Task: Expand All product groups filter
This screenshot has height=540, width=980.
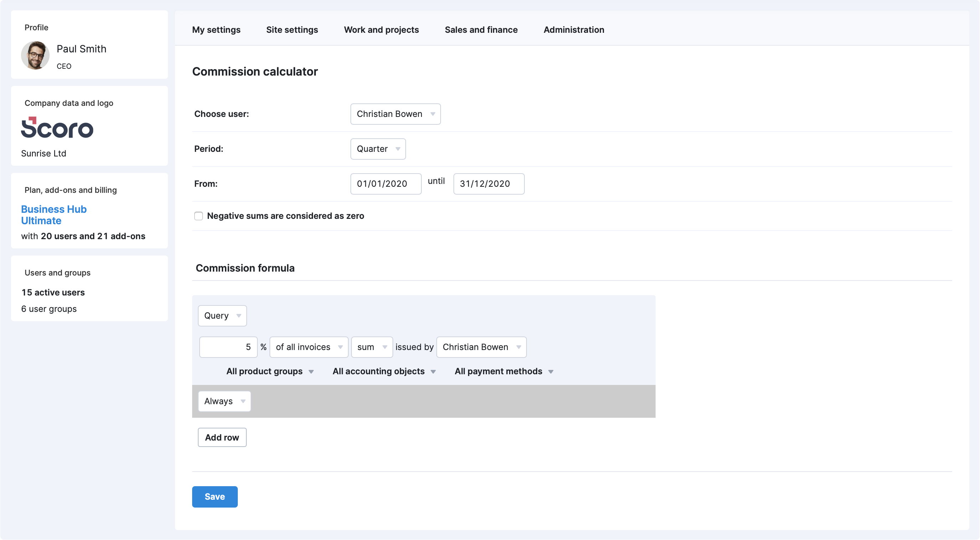Action: point(270,371)
